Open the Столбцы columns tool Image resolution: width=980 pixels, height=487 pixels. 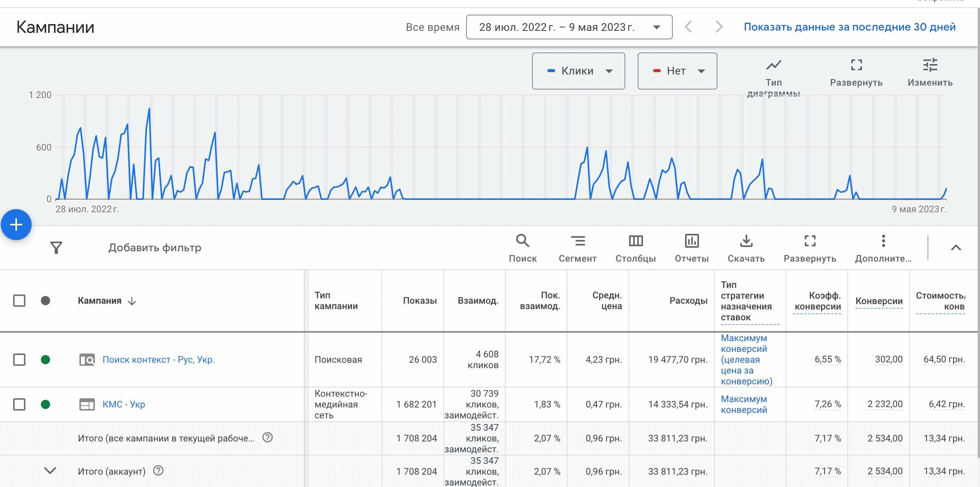point(636,241)
